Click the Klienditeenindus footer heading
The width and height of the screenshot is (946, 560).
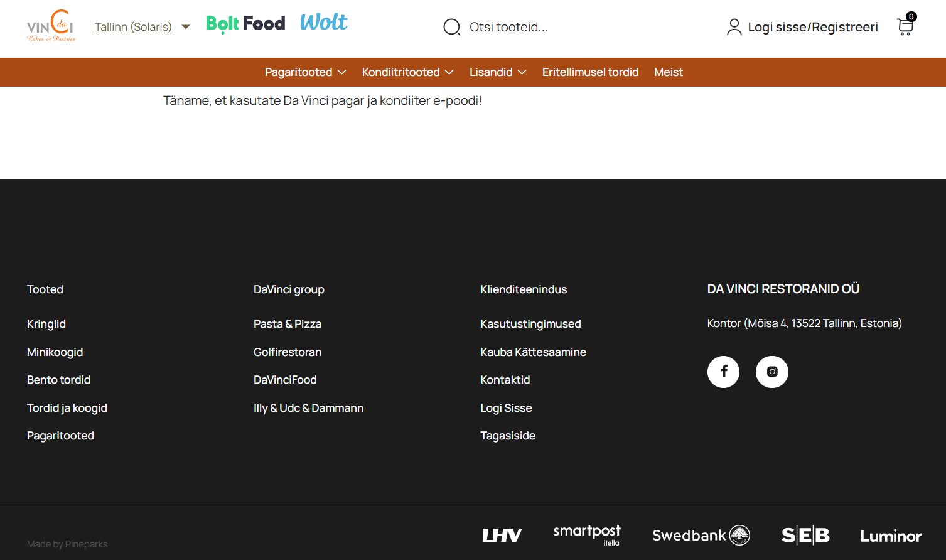524,289
